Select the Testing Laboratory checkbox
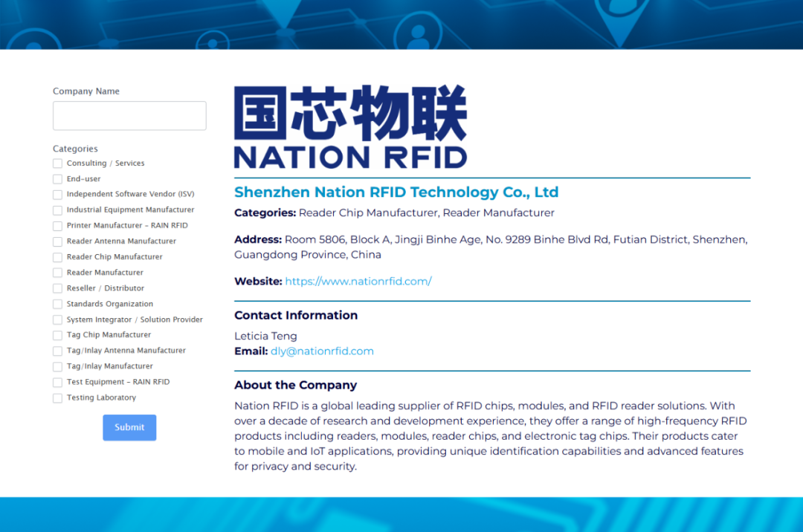 tap(58, 398)
